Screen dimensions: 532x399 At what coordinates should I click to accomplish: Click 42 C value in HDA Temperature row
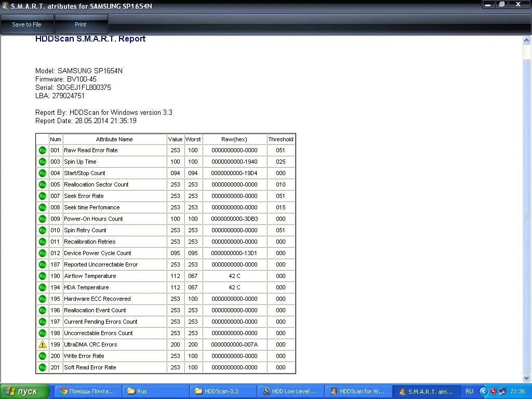234,287
